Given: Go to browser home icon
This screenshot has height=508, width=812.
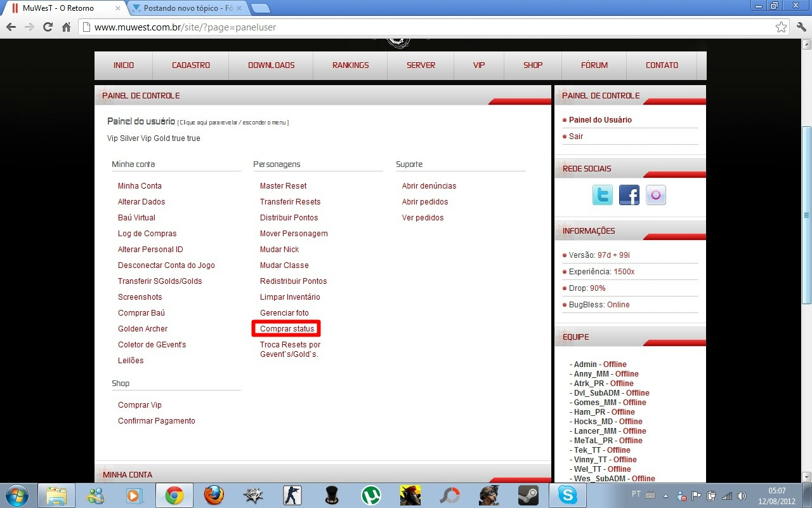Looking at the screenshot, I should 66,27.
